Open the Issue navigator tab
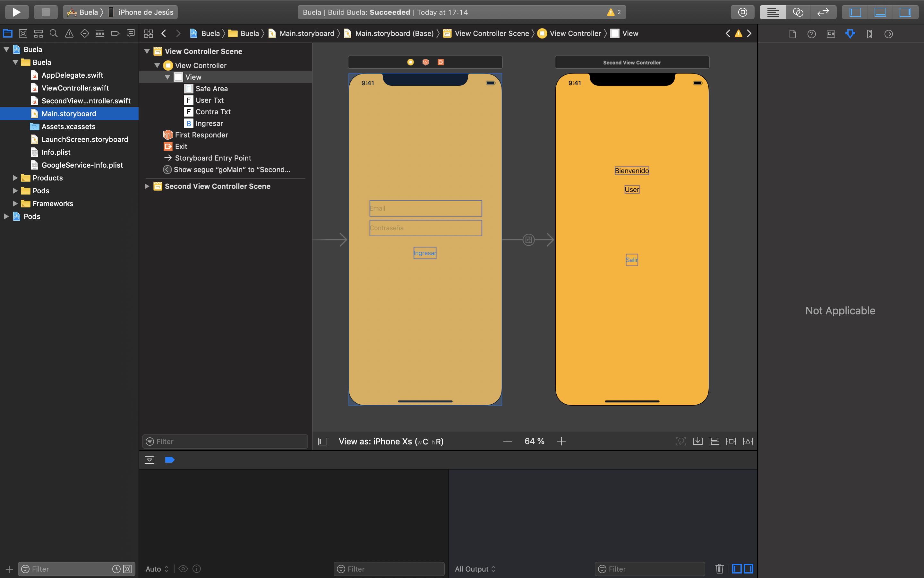The height and width of the screenshot is (578, 924). click(x=69, y=34)
